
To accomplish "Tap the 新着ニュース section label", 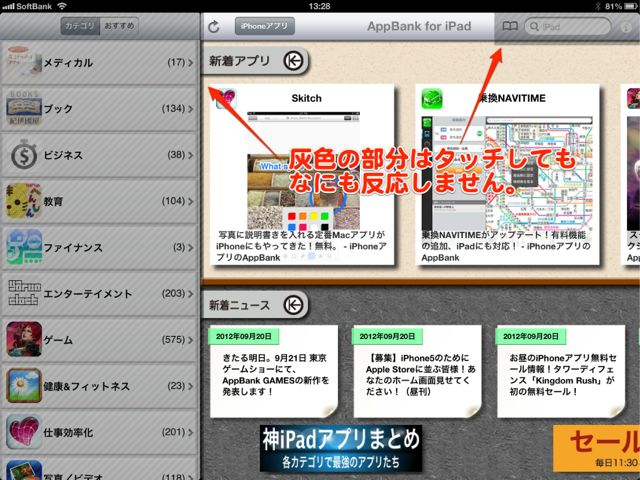I will (x=240, y=305).
